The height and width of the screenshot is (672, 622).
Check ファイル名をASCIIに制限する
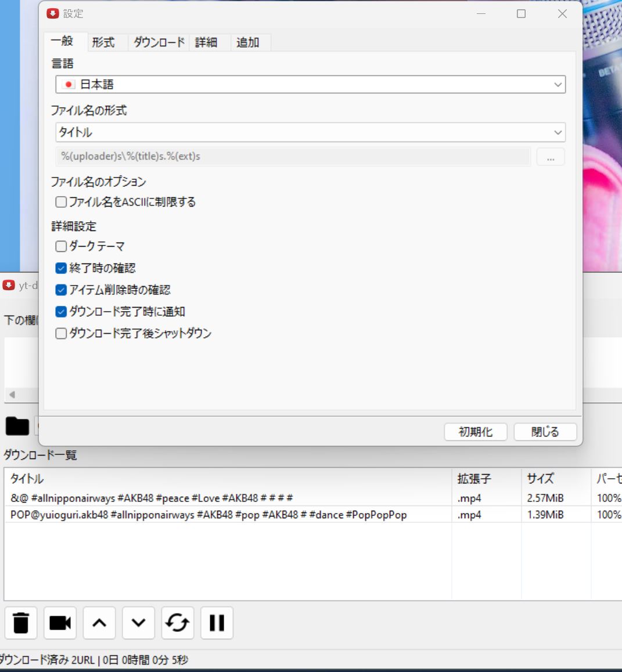pyautogui.click(x=60, y=202)
